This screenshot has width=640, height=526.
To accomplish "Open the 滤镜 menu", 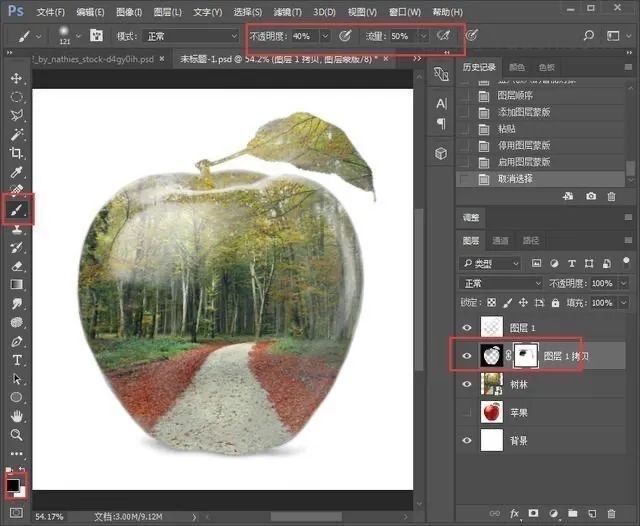I will point(287,12).
